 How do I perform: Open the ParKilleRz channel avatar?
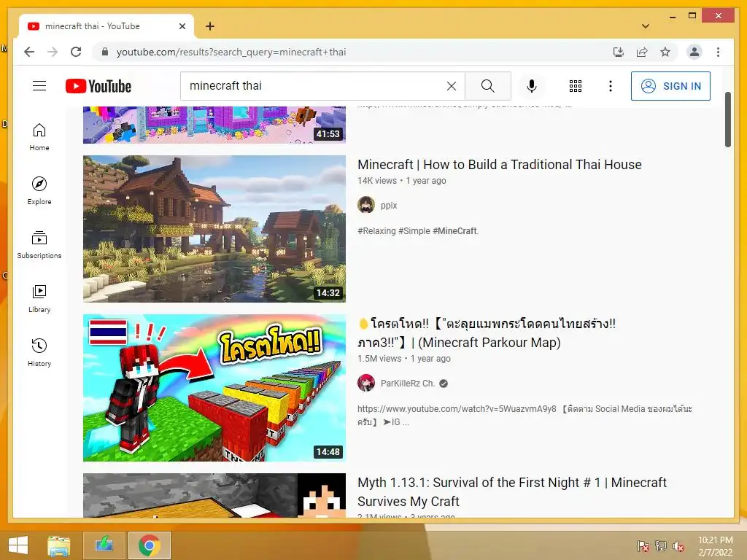366,384
